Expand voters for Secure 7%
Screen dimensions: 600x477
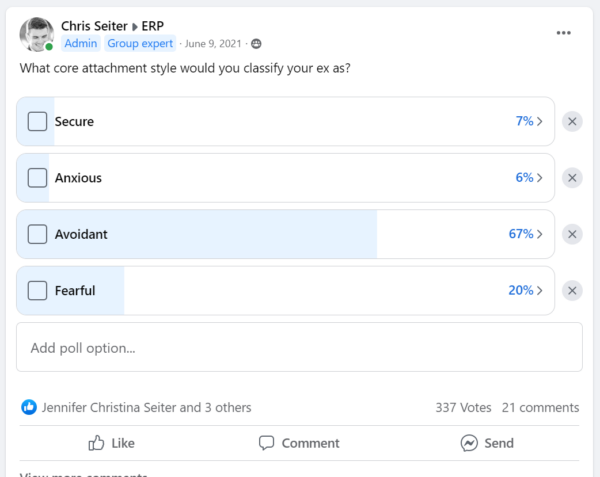point(529,121)
